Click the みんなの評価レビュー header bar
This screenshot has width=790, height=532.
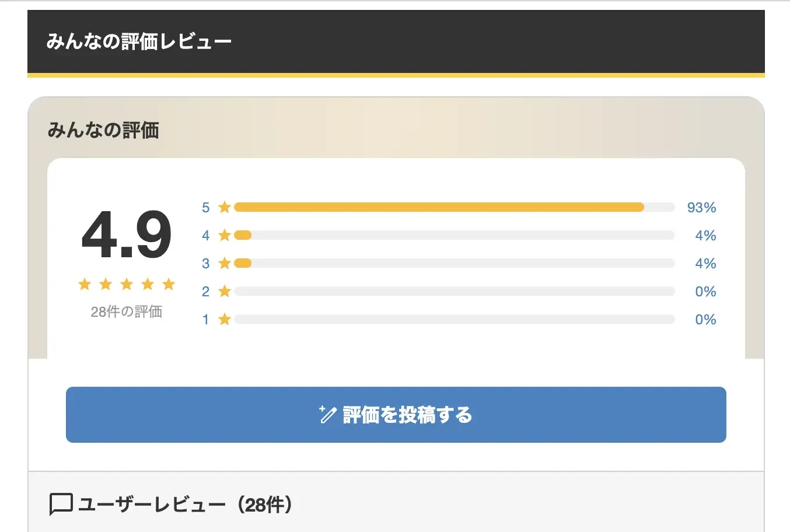[x=396, y=41]
